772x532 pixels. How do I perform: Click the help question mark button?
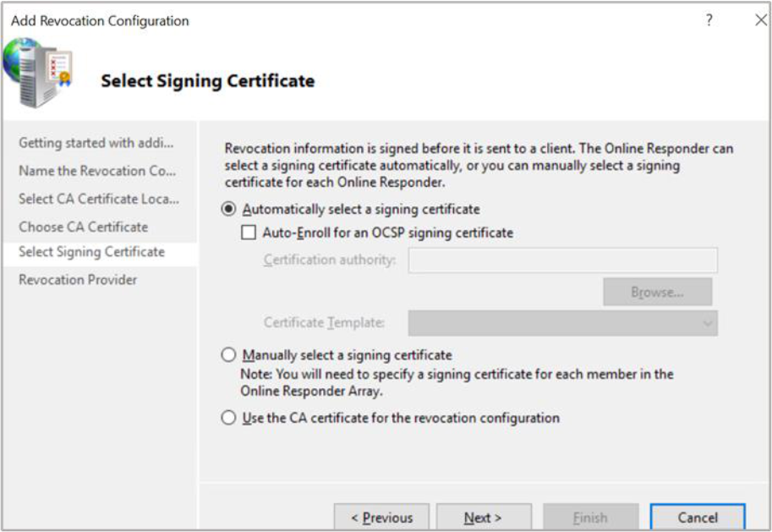click(709, 20)
